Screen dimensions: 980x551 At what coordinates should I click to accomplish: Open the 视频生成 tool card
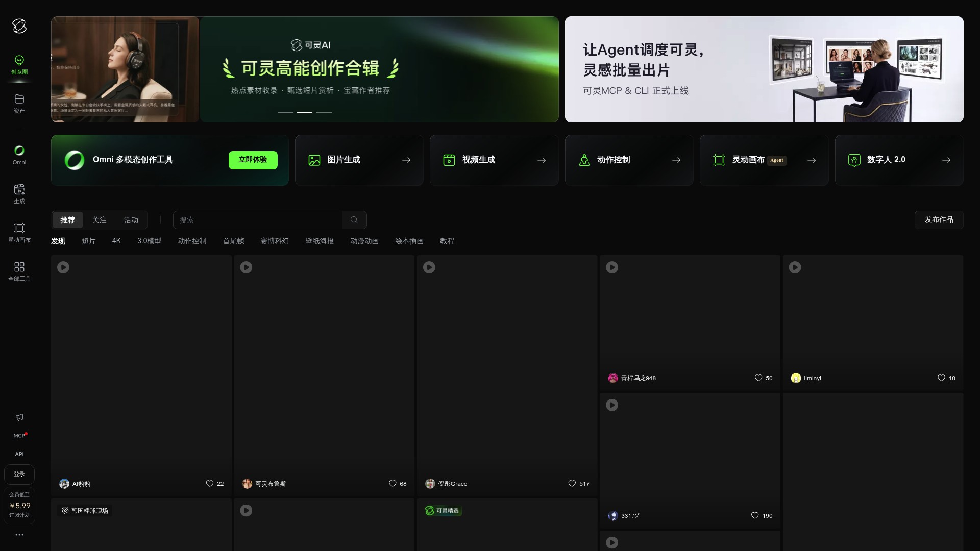(x=494, y=160)
